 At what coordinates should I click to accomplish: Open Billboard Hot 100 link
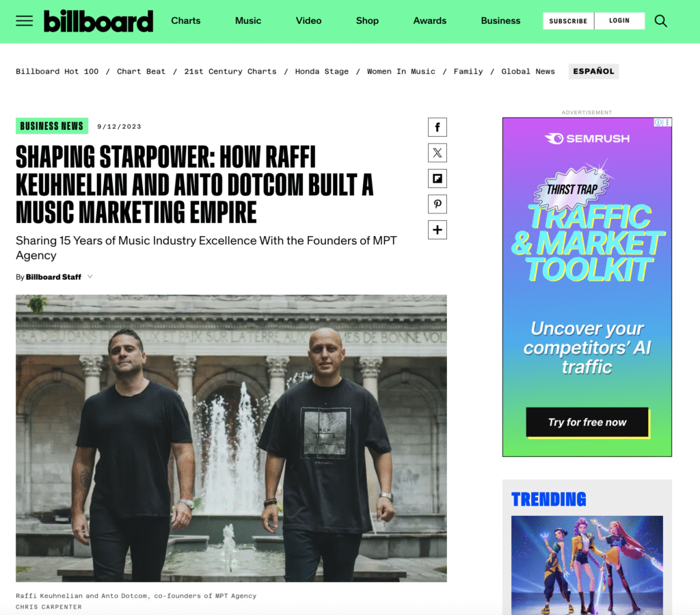[57, 71]
